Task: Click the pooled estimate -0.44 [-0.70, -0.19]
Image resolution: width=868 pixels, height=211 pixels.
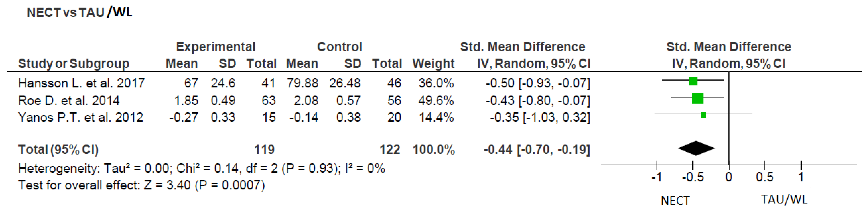Action: coord(537,150)
